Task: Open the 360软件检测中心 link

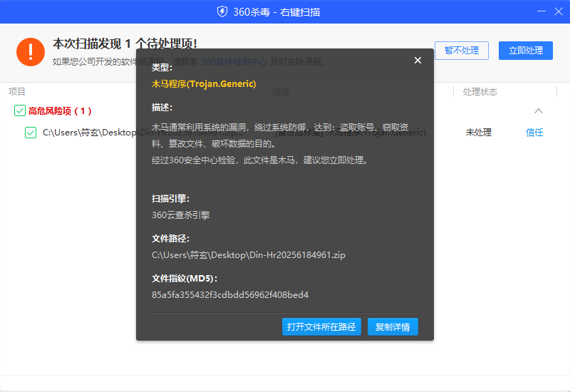Action: click(x=234, y=62)
